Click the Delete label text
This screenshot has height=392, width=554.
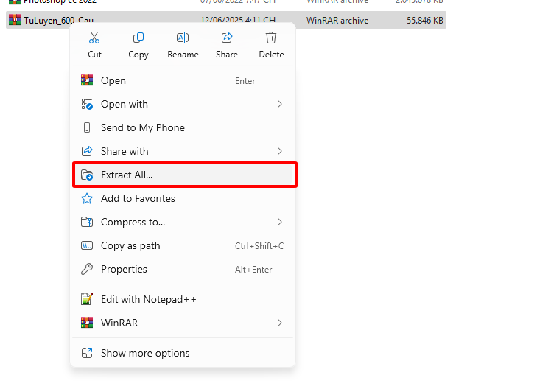(271, 55)
